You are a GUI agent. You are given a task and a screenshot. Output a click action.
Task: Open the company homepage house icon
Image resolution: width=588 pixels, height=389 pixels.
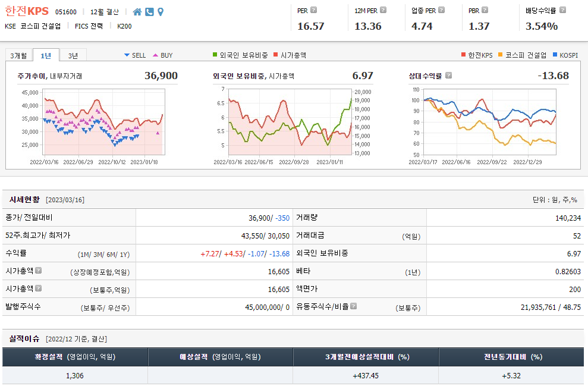[137, 12]
